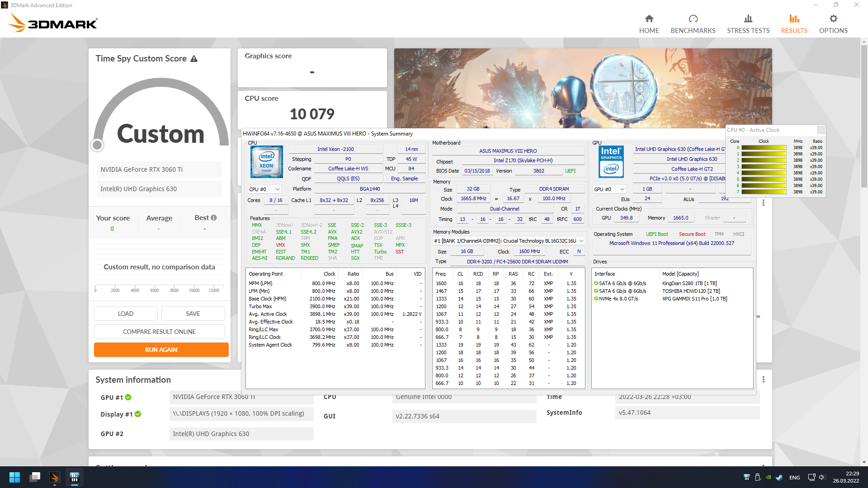Click the warning triangle beside Time Spy score
The width and height of the screenshot is (868, 488).
tap(194, 59)
